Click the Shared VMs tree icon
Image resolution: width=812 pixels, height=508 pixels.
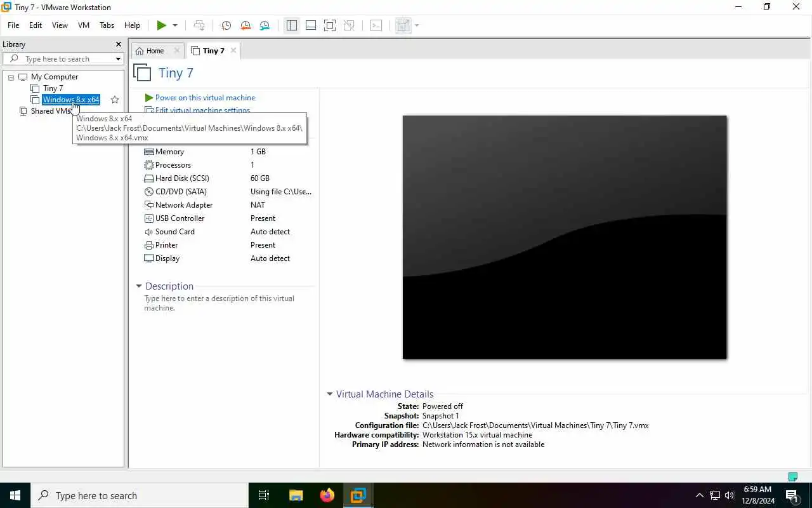click(23, 111)
